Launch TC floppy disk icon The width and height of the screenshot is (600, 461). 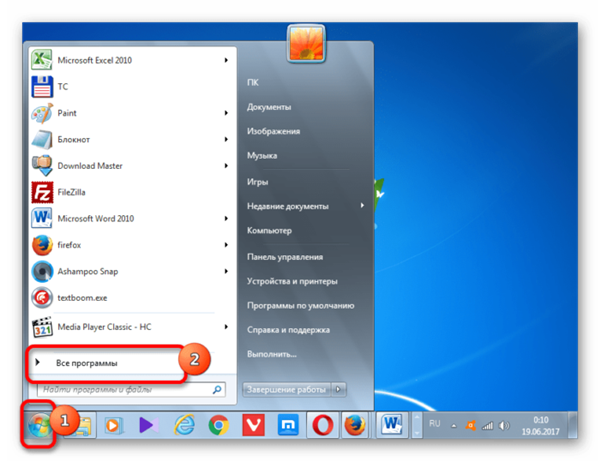click(42, 86)
